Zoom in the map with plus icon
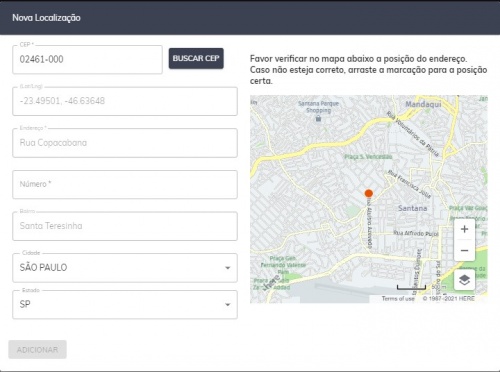500x372 pixels. 464,229
